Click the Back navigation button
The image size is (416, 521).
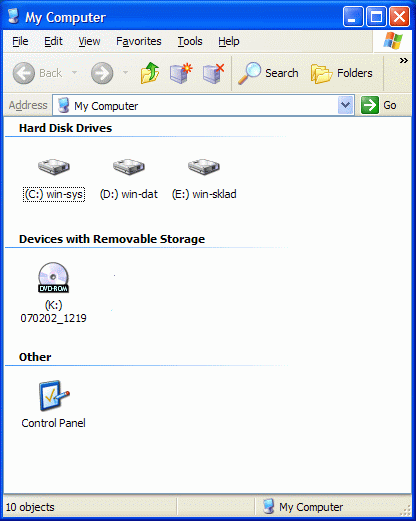click(x=37, y=73)
